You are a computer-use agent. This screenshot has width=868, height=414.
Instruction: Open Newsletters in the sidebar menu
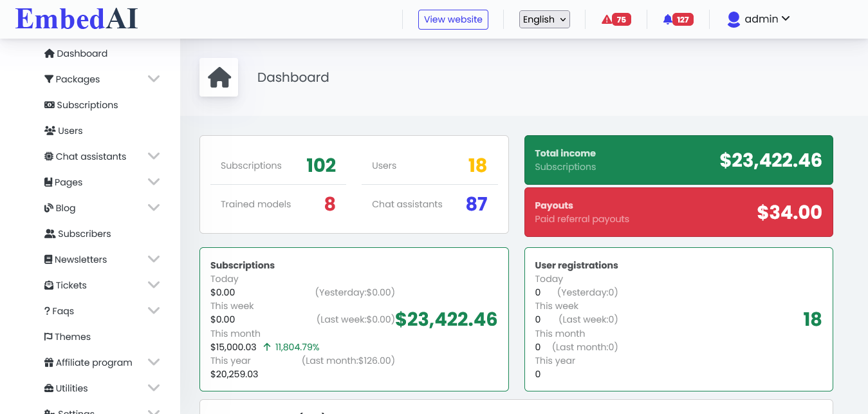click(75, 259)
